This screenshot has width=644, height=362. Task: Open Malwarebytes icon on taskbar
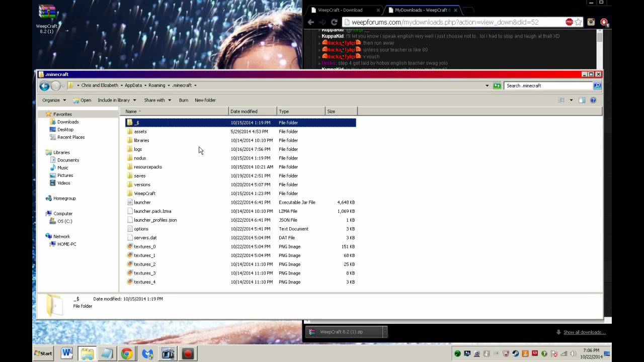point(147,354)
